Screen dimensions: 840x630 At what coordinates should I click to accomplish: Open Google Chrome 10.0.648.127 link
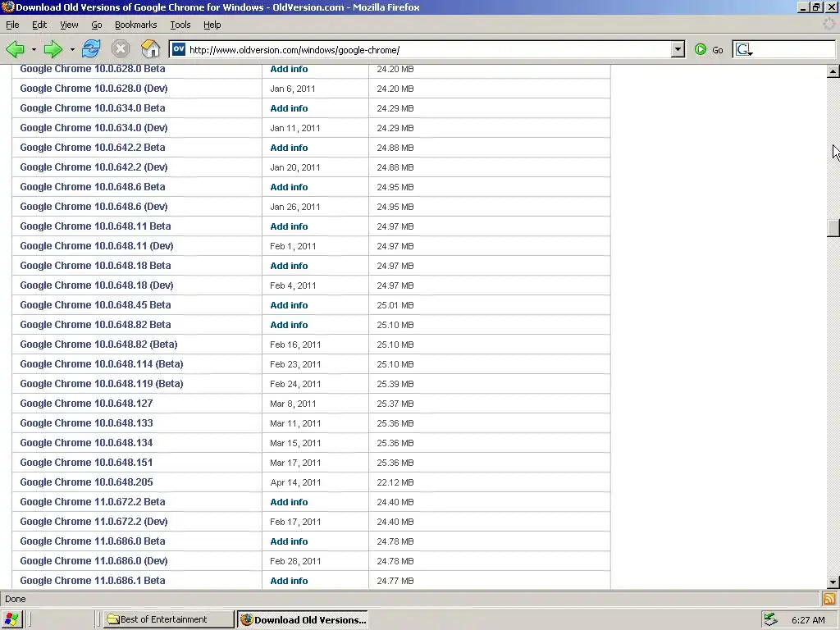(86, 404)
